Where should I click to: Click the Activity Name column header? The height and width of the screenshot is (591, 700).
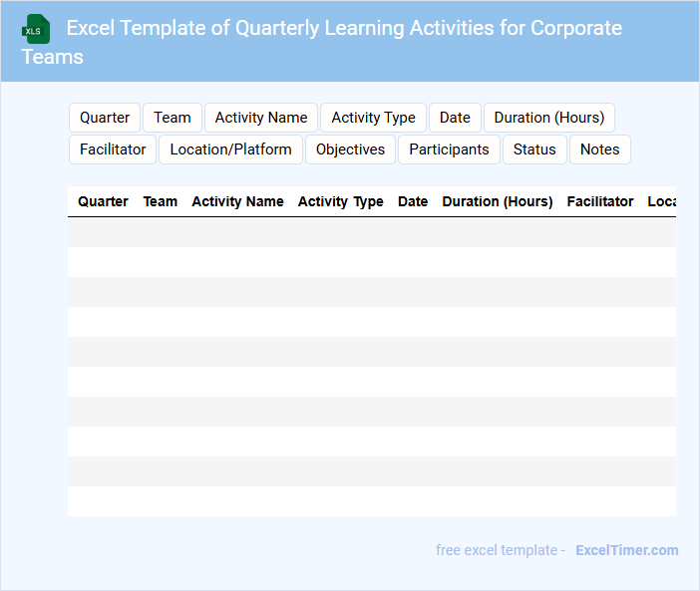[237, 201]
